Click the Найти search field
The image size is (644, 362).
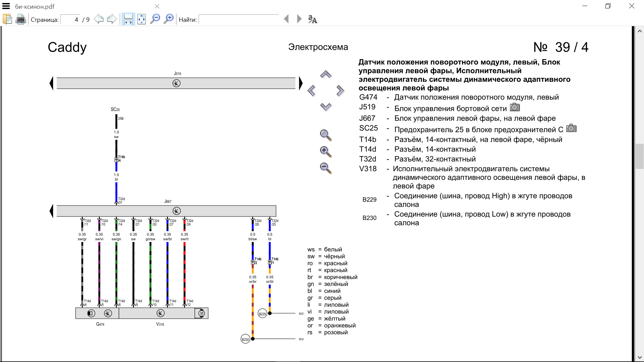238,19
